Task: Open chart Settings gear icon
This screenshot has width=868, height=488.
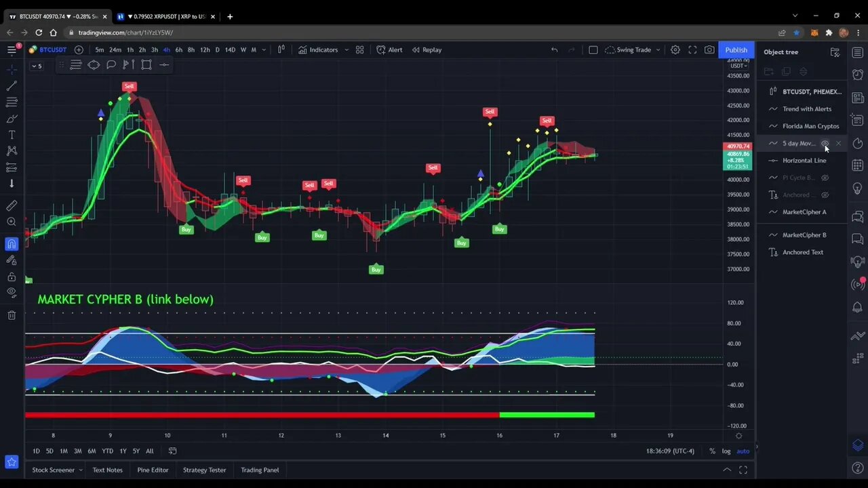Action: coord(675,49)
